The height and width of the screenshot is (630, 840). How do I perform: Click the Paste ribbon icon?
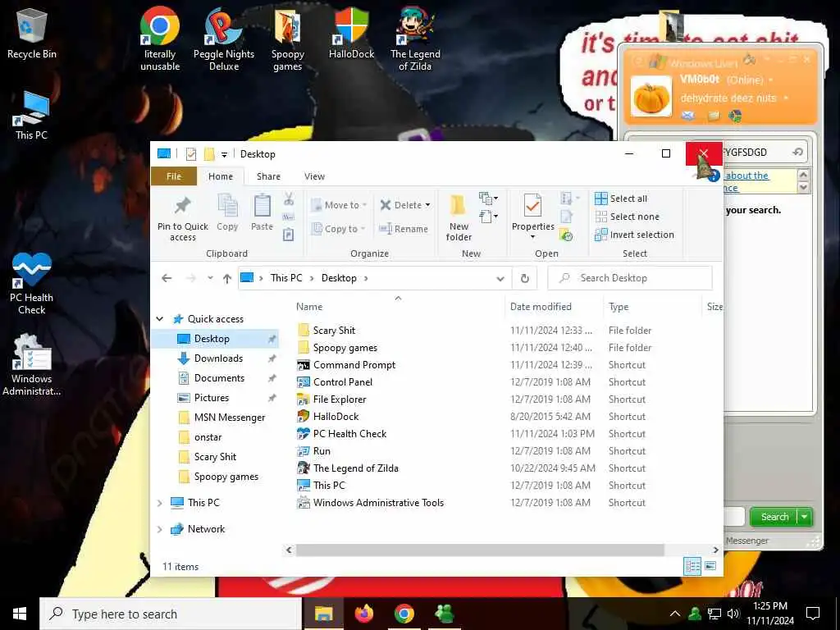pyautogui.click(x=262, y=212)
